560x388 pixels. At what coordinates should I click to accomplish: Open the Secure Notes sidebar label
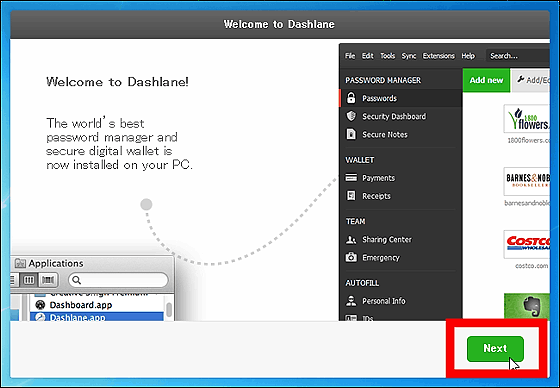click(x=385, y=135)
